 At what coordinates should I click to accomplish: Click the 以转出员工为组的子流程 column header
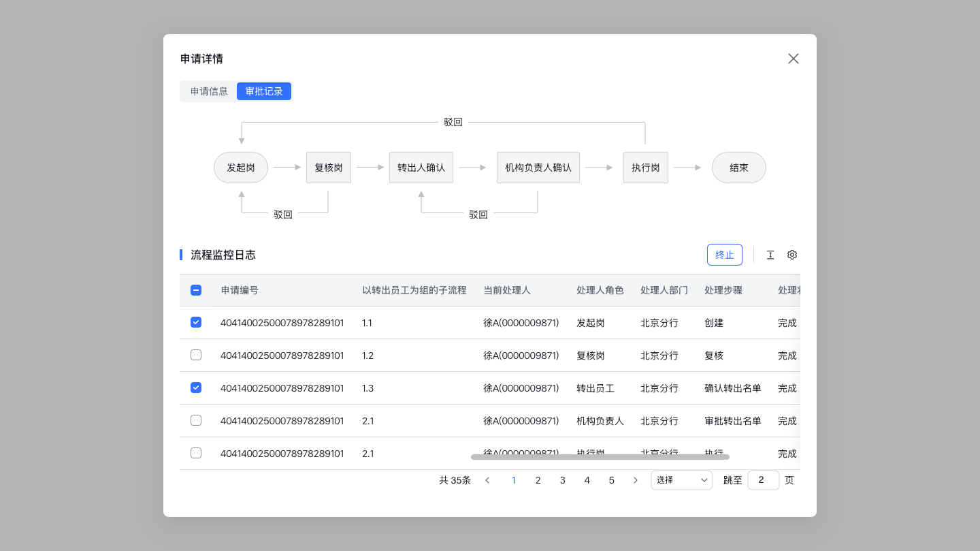(414, 290)
